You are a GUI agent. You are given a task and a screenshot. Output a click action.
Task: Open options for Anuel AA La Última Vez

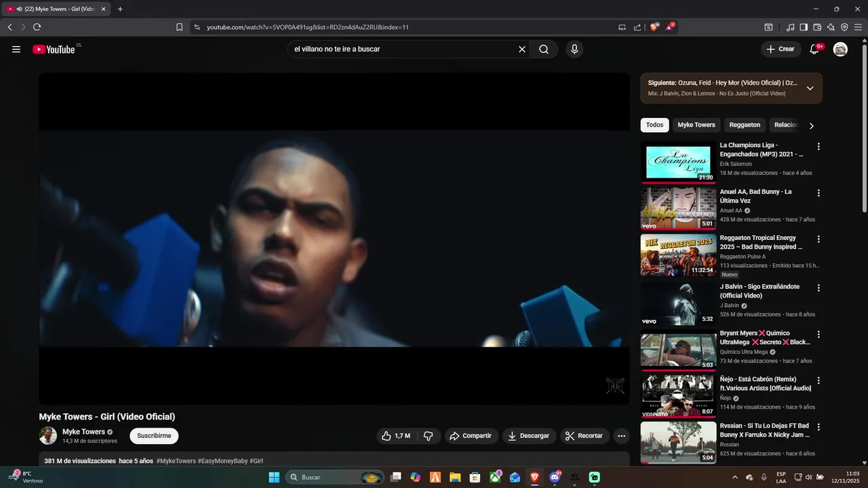[818, 193]
